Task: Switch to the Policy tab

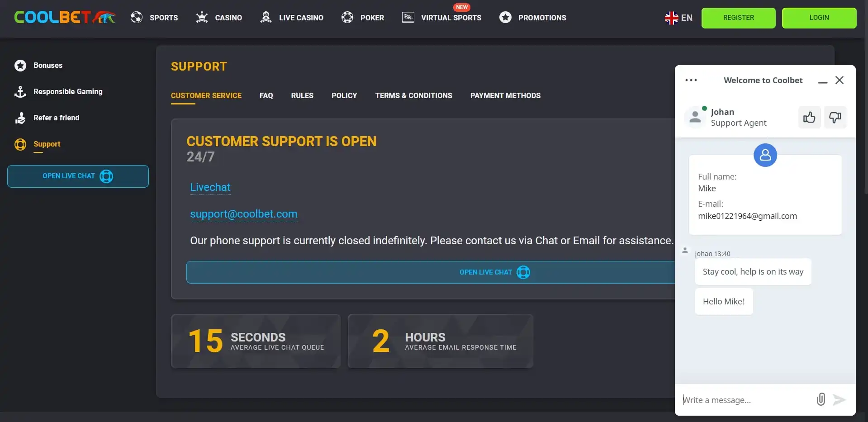Action: pyautogui.click(x=344, y=95)
